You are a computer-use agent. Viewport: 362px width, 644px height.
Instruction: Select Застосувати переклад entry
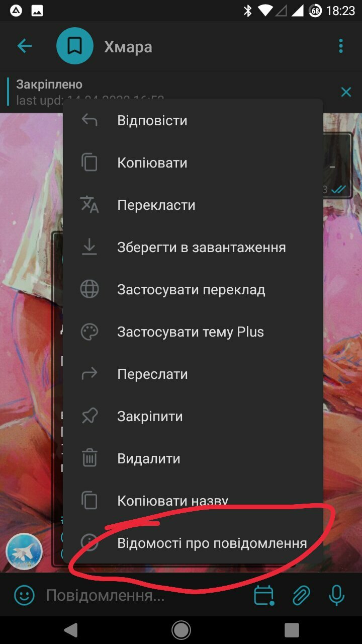[193, 290]
